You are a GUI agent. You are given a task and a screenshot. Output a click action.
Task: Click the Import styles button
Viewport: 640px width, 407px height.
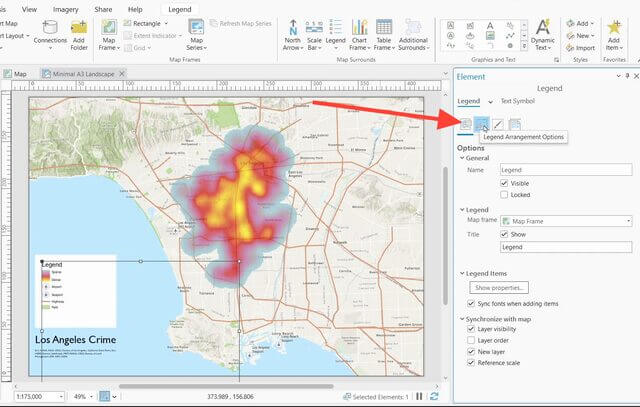point(580,48)
